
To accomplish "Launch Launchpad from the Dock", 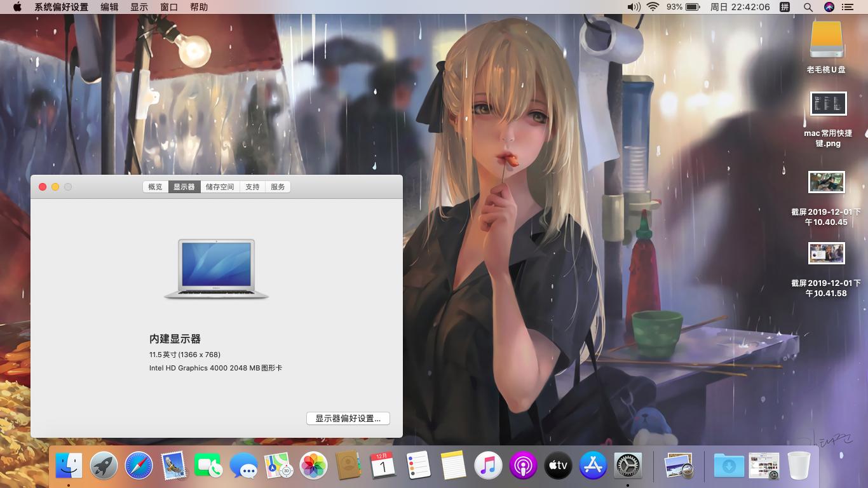I will click(x=104, y=466).
